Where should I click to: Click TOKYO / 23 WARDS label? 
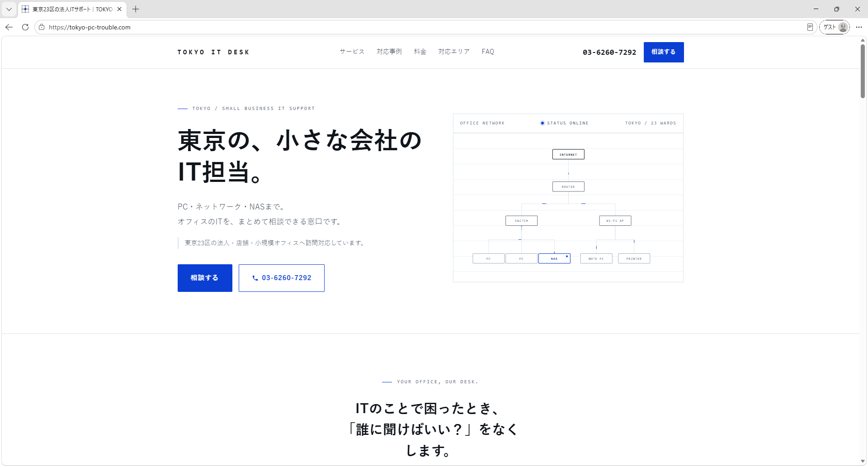(x=651, y=123)
